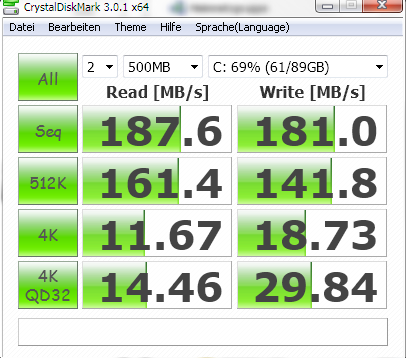
Task: Open the drive dropdown showing C: 69%
Action: pyautogui.click(x=298, y=67)
